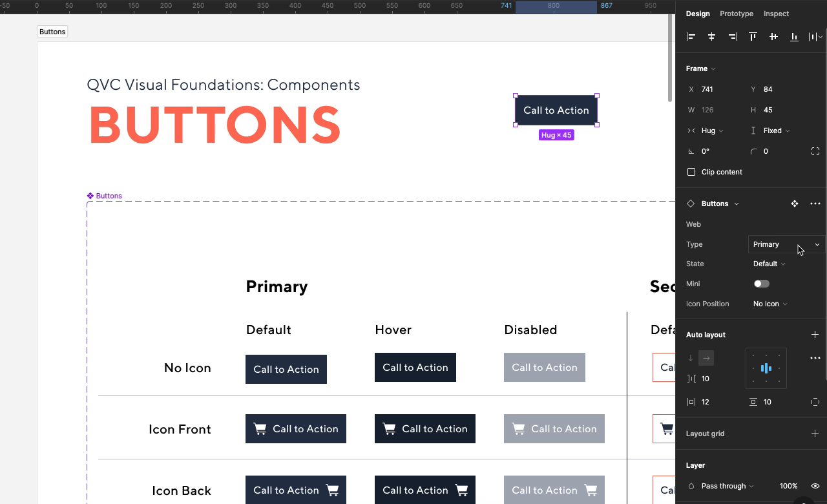Select Primary Default No Icon button variant
The width and height of the screenshot is (827, 504).
tap(286, 369)
